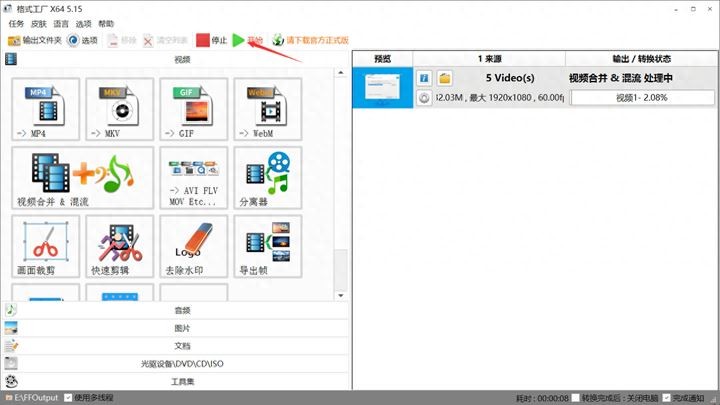
Task: Click the 输出文件夹 toolbar button
Action: pyautogui.click(x=34, y=40)
